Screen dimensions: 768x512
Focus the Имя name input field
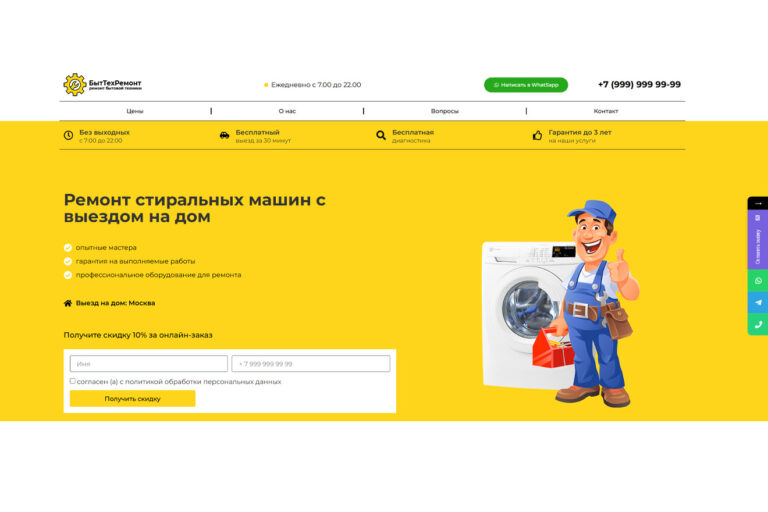148,364
